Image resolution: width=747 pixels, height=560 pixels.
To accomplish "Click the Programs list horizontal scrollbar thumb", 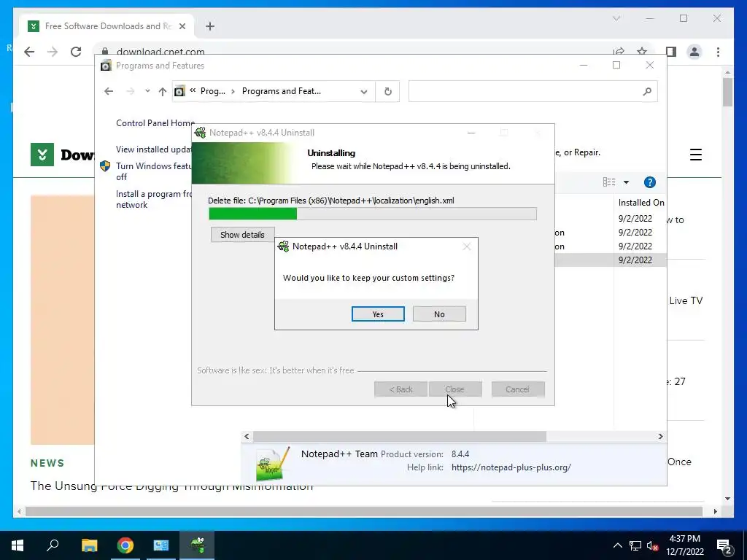I will tap(400, 436).
